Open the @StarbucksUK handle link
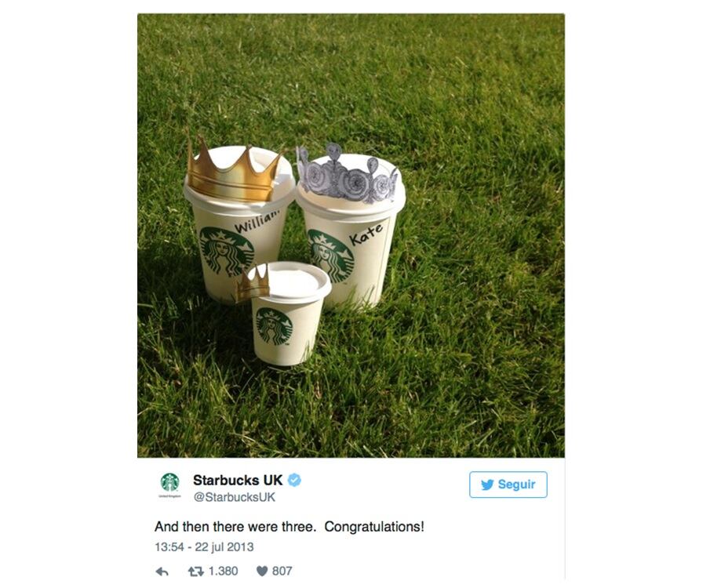Image resolution: width=710 pixels, height=588 pixels. pyautogui.click(x=235, y=497)
